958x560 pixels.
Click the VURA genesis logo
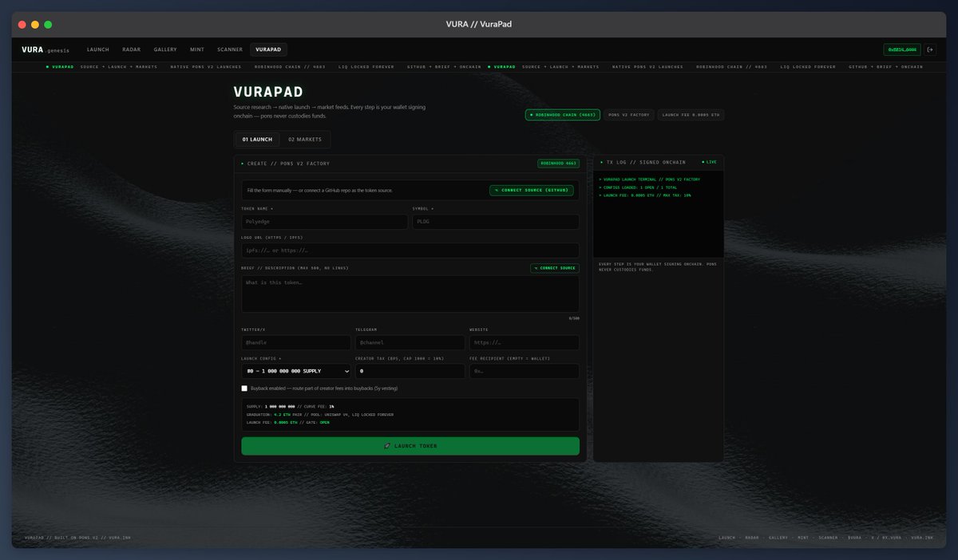pyautogui.click(x=46, y=49)
